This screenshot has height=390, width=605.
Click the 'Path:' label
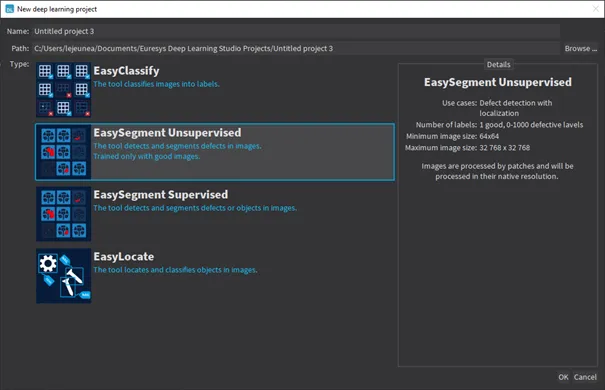tap(20, 49)
